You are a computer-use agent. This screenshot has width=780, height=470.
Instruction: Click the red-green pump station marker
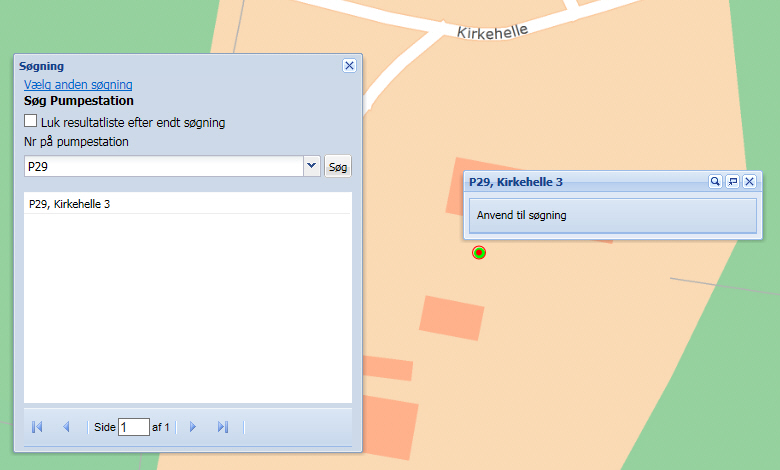(479, 253)
